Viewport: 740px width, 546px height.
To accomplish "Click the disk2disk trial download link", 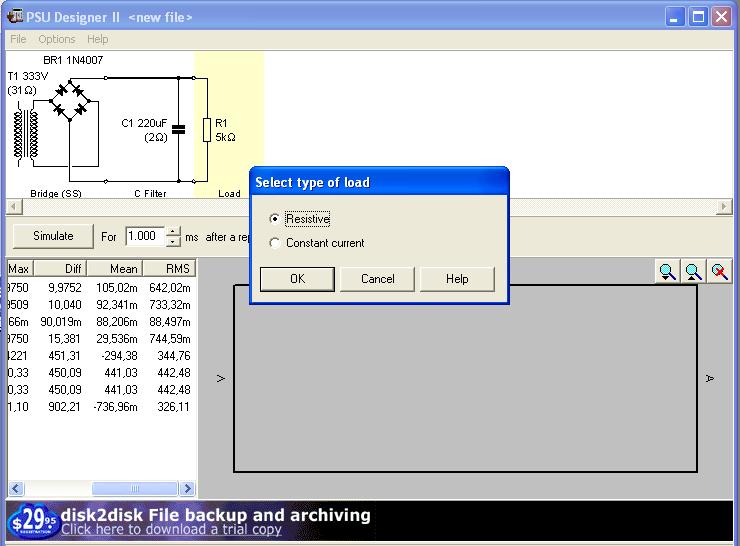I will 171,530.
